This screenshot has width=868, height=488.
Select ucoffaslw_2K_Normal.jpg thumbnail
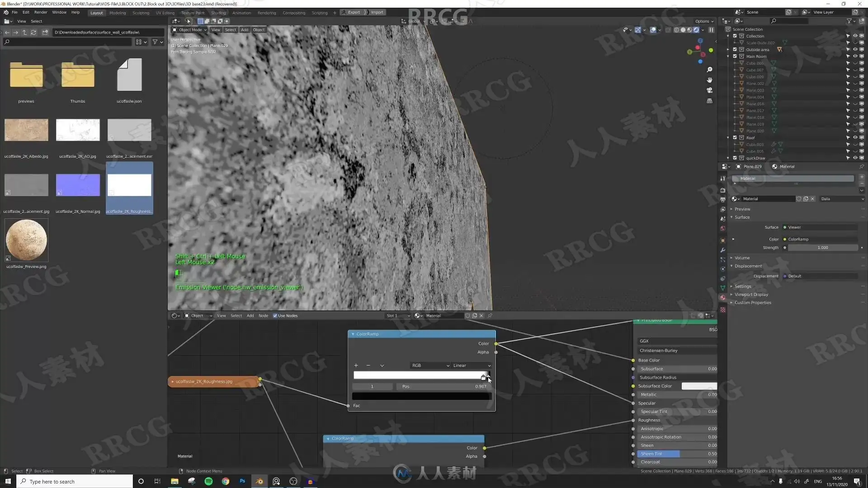[78, 186]
